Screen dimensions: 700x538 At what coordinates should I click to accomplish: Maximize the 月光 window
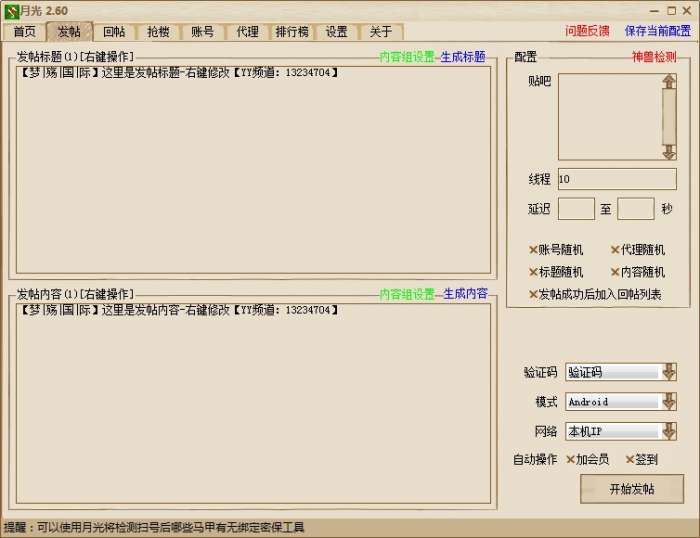click(x=671, y=11)
